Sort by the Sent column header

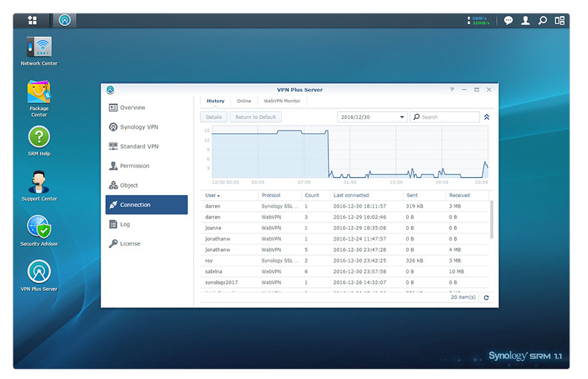pyautogui.click(x=424, y=196)
